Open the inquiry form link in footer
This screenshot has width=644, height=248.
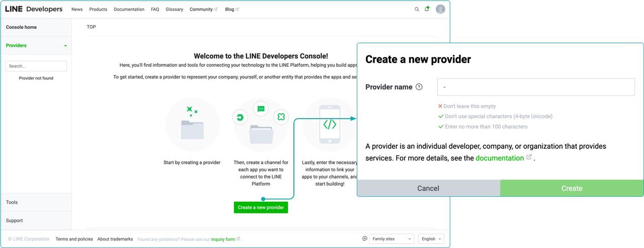[x=223, y=239]
